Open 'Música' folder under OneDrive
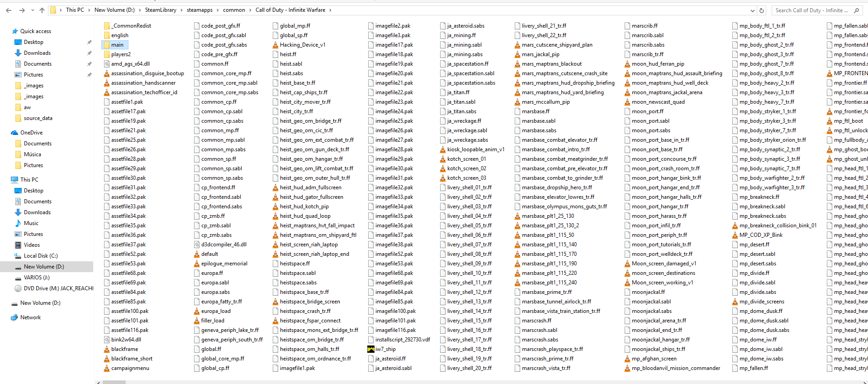This screenshot has width=868, height=384. click(x=32, y=154)
